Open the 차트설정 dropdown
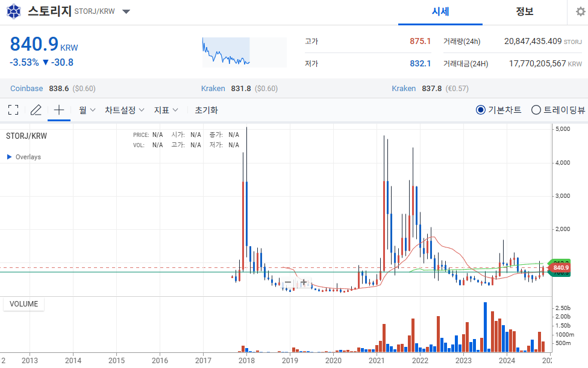 point(125,110)
